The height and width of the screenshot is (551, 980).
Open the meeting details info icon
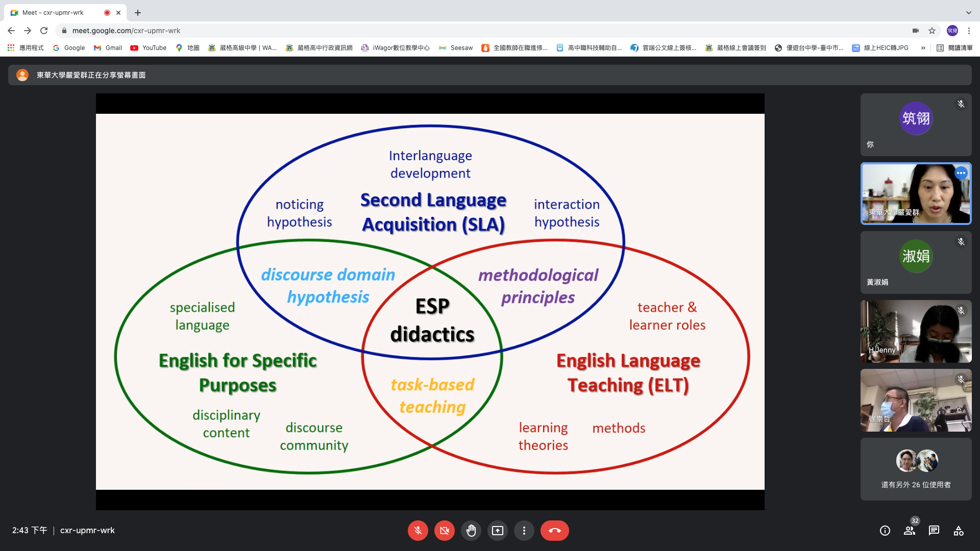(885, 531)
